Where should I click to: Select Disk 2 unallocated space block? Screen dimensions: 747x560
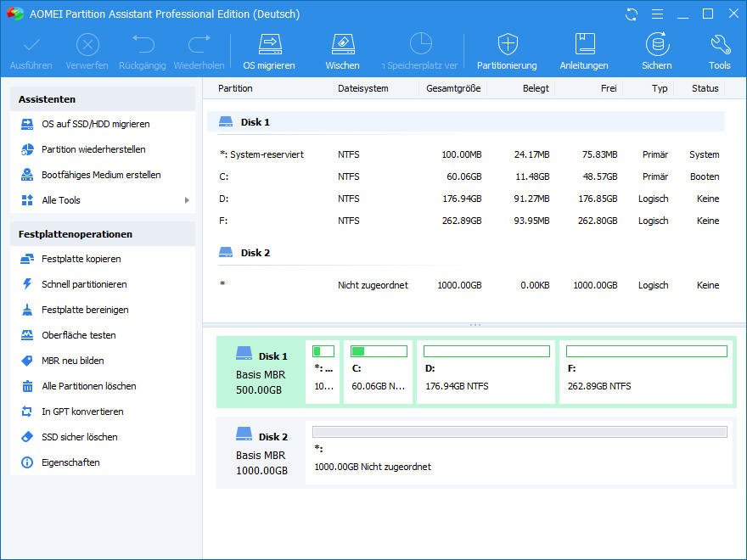point(519,456)
